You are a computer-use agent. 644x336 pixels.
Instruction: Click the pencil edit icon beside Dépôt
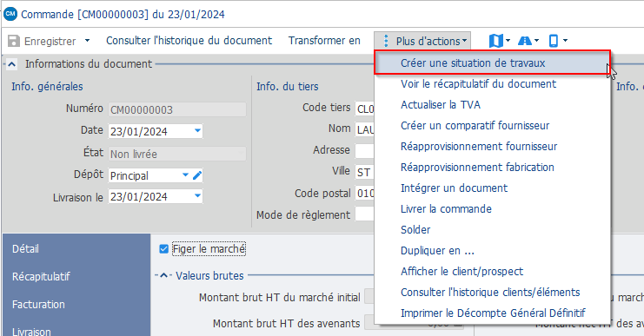197,175
